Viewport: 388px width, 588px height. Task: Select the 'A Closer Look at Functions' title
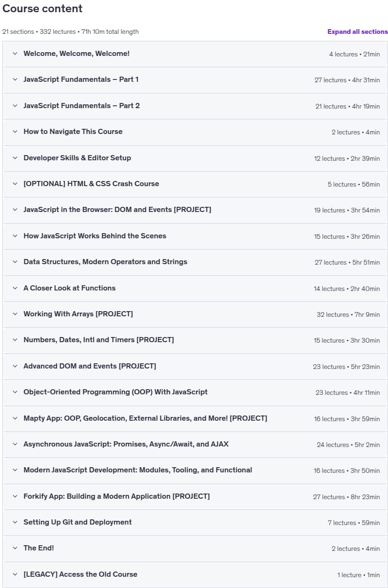click(x=70, y=288)
